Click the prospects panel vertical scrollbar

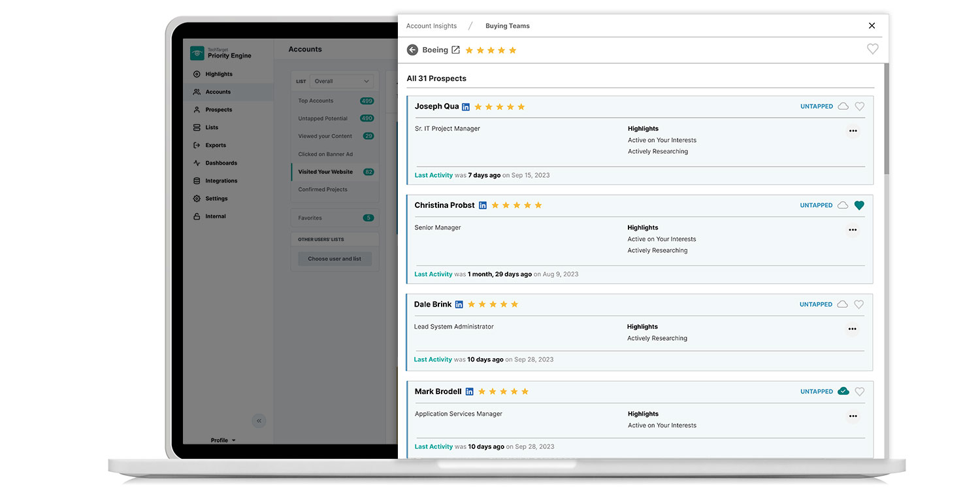886,119
